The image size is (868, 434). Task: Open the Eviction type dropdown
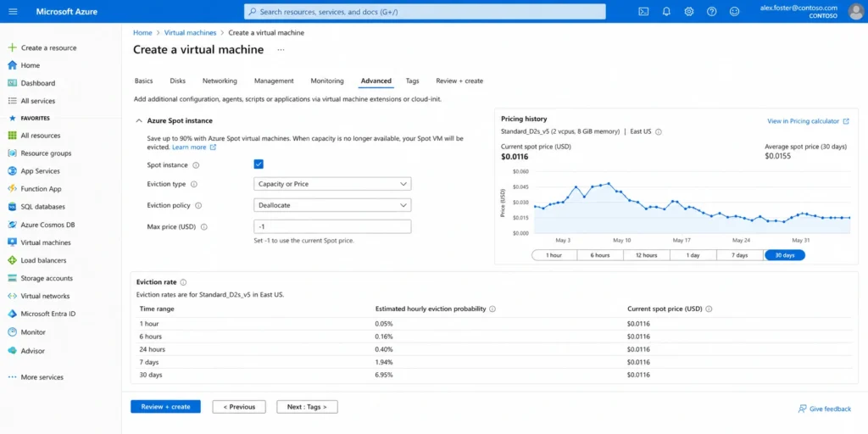click(332, 184)
